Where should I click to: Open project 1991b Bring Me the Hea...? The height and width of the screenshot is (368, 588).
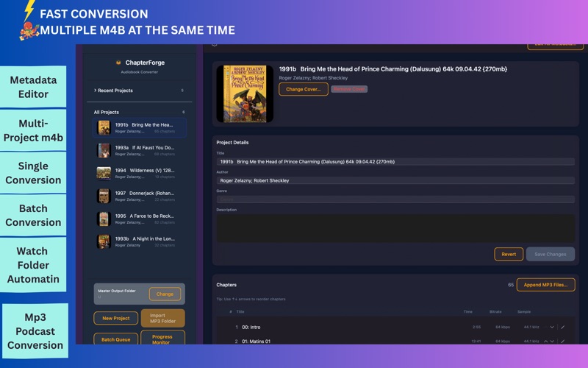click(x=139, y=127)
